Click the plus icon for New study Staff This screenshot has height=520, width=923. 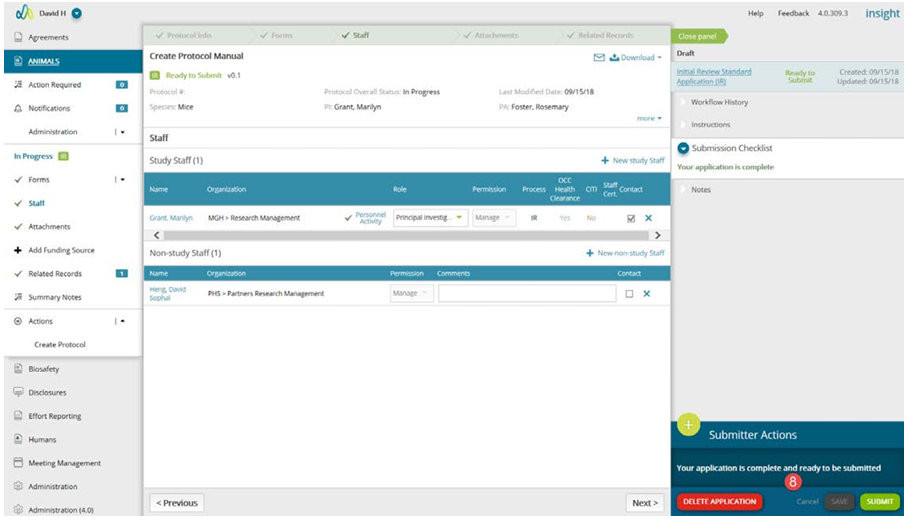605,161
